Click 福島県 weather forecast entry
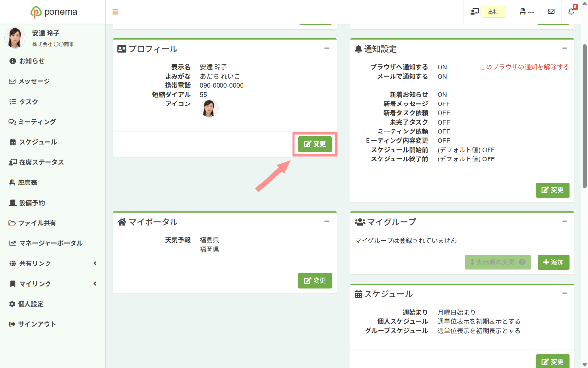This screenshot has height=368, width=588. [209, 240]
